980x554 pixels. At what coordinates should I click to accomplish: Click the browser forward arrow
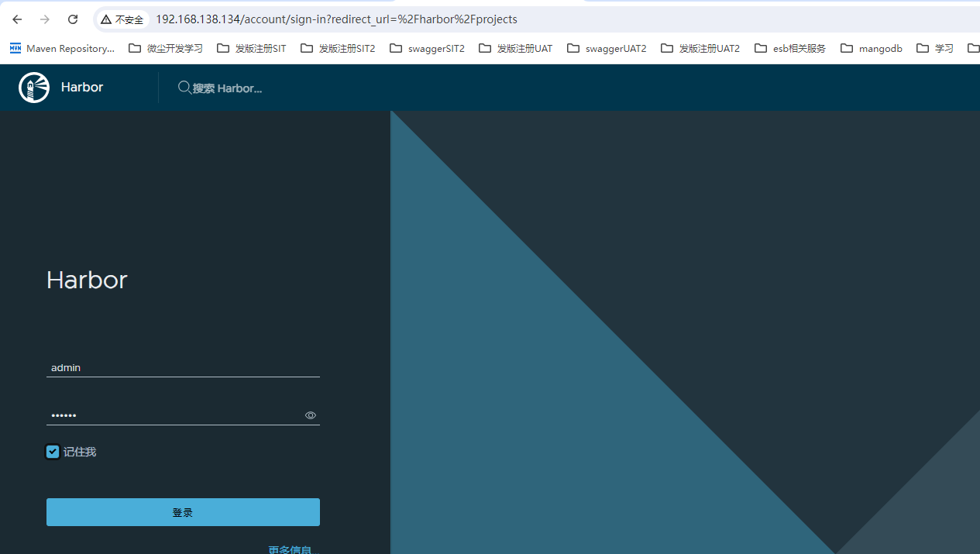(45, 19)
